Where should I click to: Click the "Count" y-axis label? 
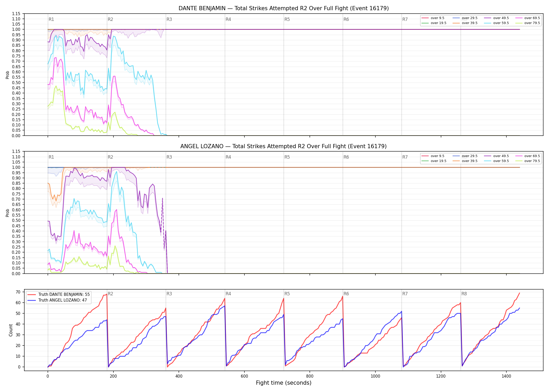point(11,330)
